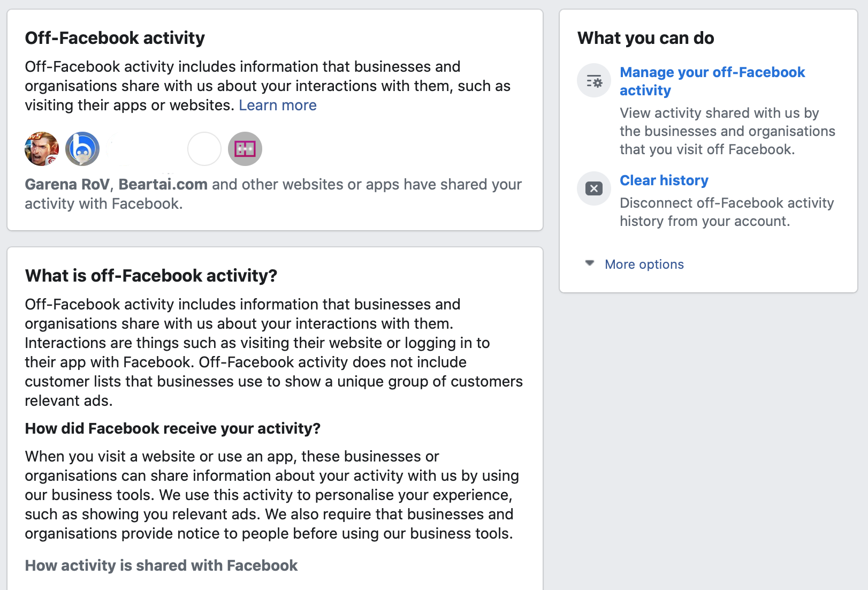Image resolution: width=868 pixels, height=590 pixels.
Task: Select the empty white circle avatar
Action: (x=204, y=149)
